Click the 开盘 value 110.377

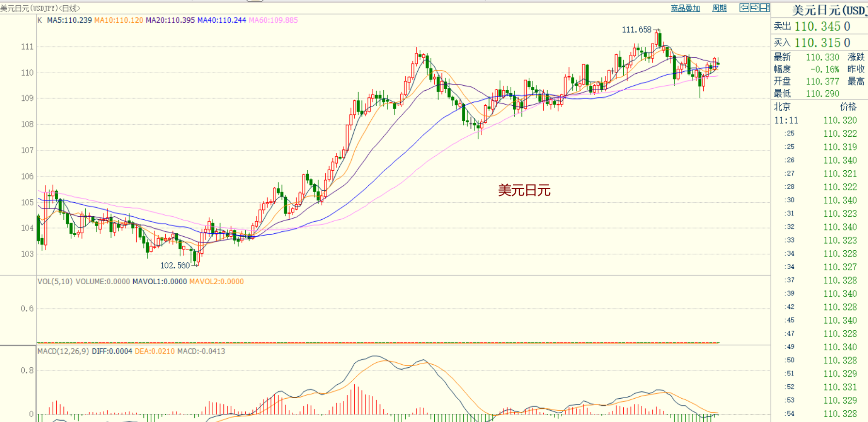822,81
